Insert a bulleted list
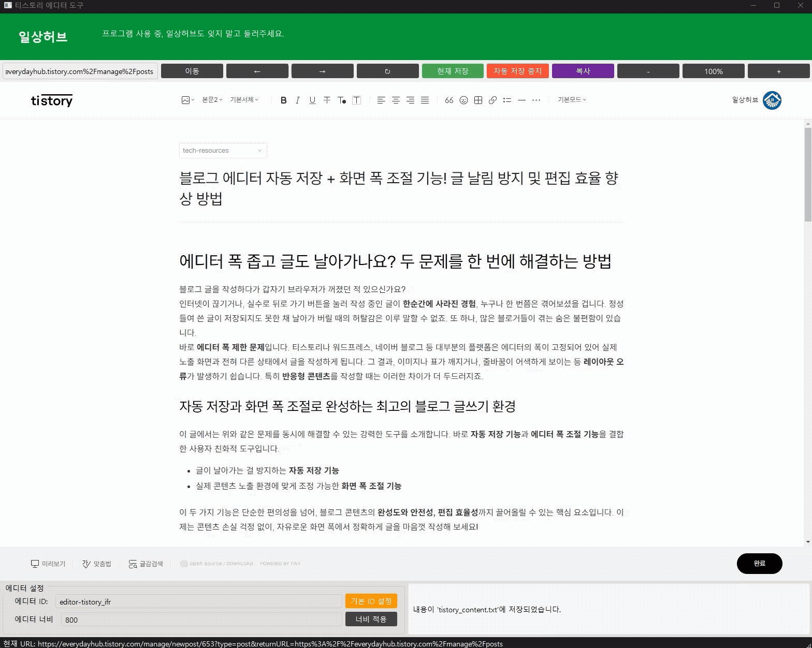The image size is (812, 648). point(507,100)
